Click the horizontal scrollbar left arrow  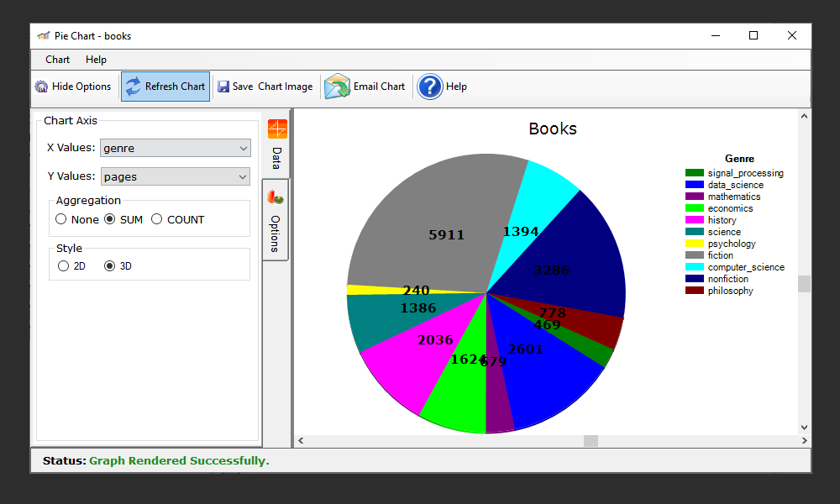(x=301, y=441)
